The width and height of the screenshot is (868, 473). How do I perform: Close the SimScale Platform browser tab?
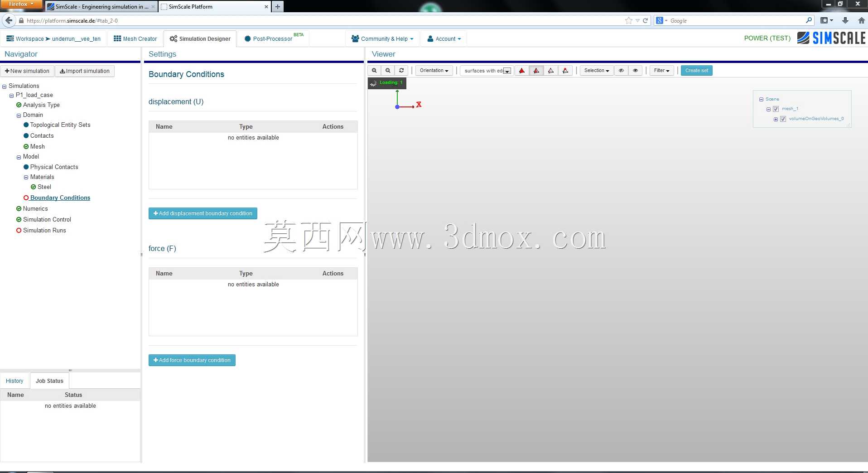coord(266,7)
